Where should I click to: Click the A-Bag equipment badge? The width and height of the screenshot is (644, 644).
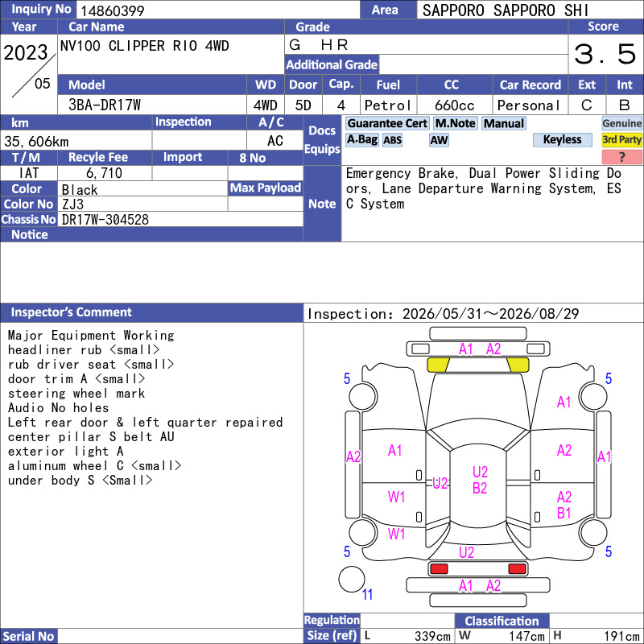(x=361, y=140)
